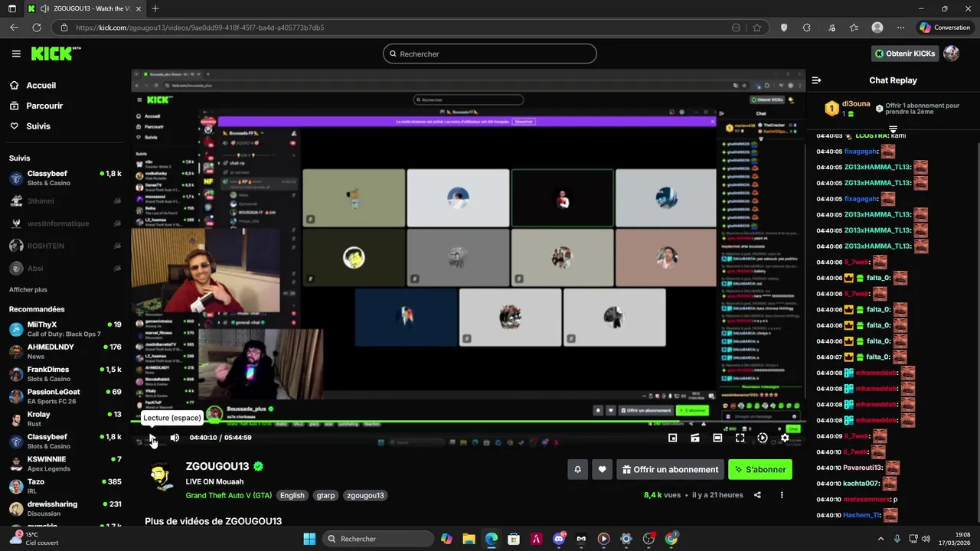Viewport: 980px width, 551px height.
Task: Click the di3ouna top gifter entry
Action: [848, 108]
